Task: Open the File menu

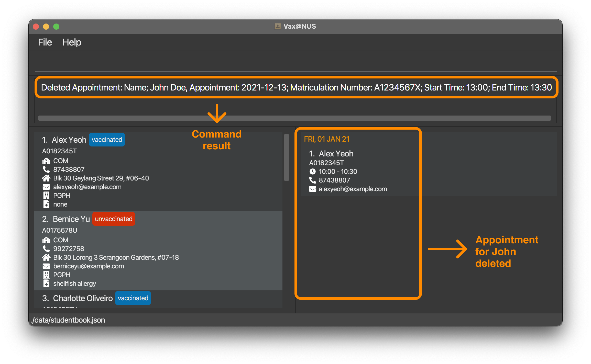Action: 44,41
